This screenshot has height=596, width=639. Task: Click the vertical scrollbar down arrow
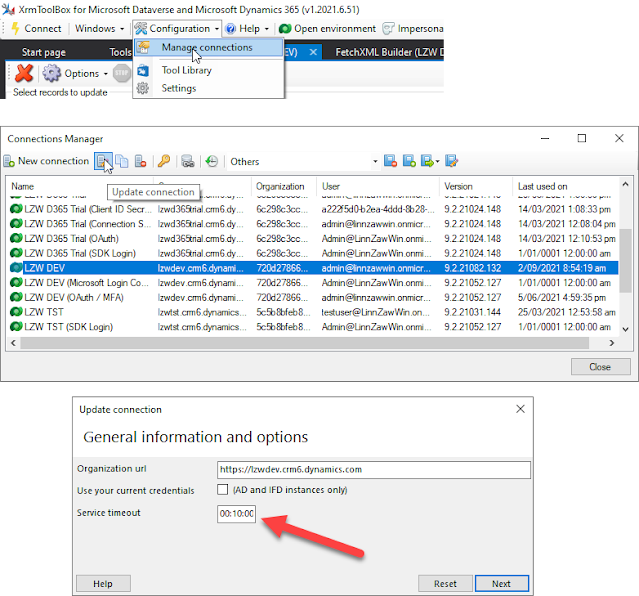click(x=626, y=329)
